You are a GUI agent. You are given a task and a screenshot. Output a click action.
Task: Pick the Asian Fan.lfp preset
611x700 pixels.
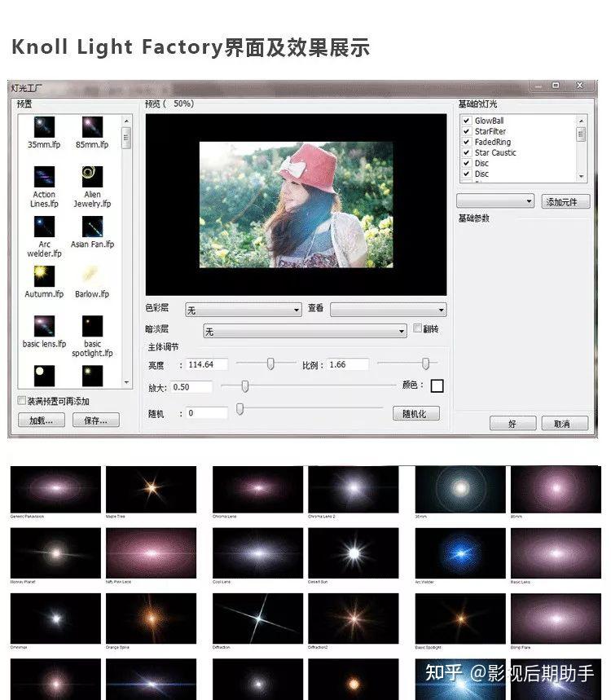92,227
